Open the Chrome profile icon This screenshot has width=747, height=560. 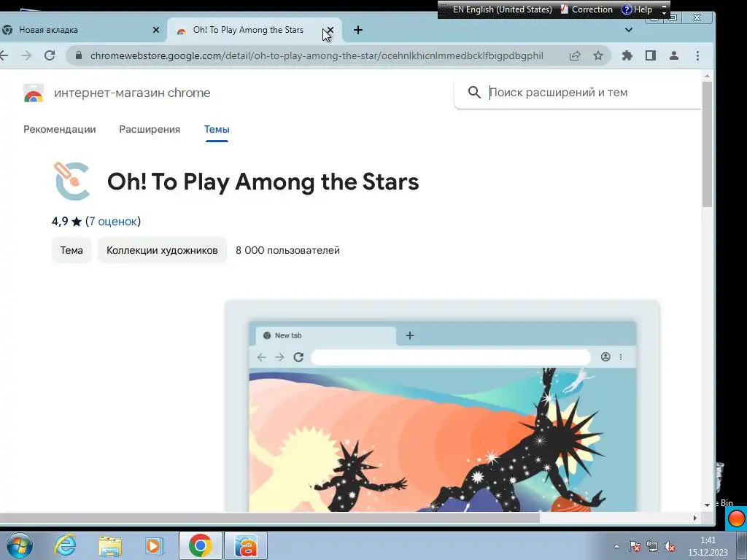(x=673, y=55)
